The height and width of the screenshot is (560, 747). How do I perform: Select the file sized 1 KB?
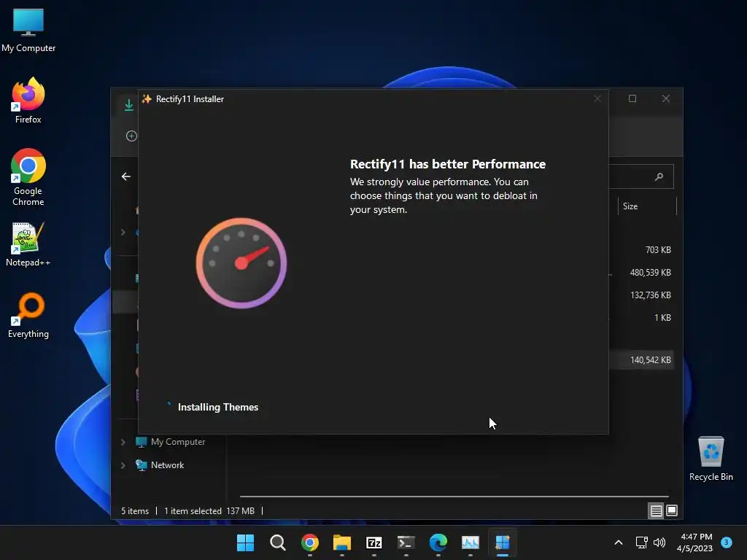[662, 318]
